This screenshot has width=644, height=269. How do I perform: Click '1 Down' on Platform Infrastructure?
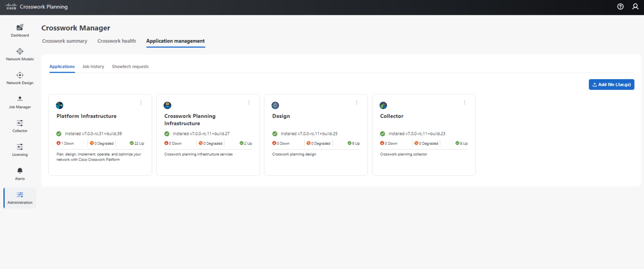click(x=67, y=143)
